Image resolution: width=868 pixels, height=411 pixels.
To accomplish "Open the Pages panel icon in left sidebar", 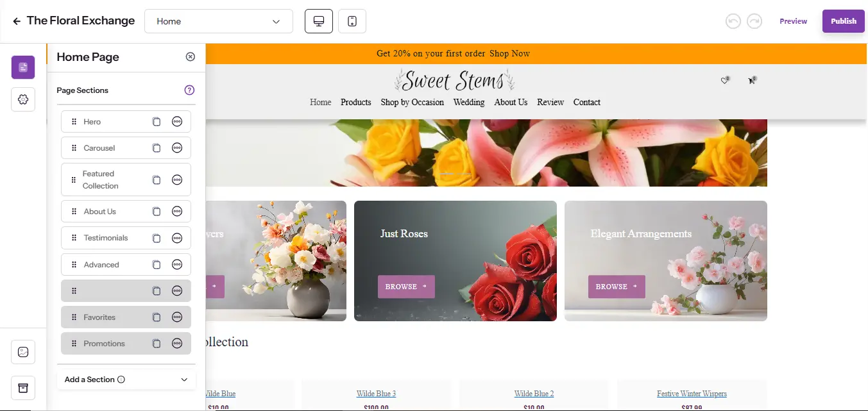I will tap(23, 67).
